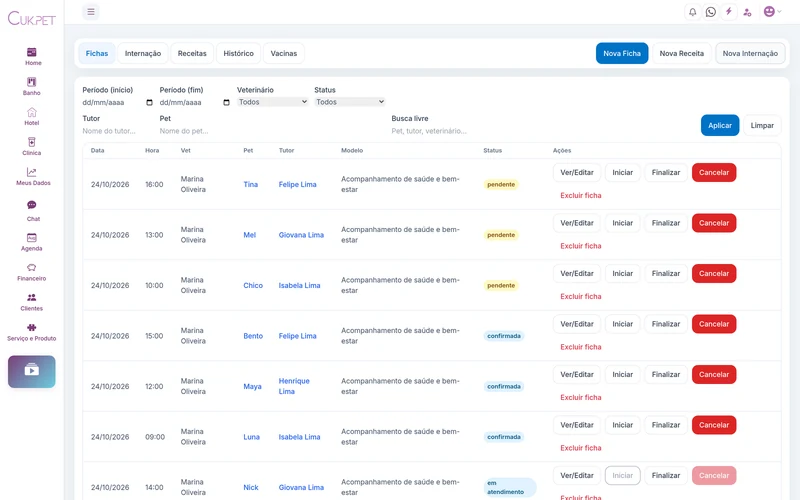Click the confirmada badge in Bento's row
The width and height of the screenshot is (800, 500).
(504, 336)
